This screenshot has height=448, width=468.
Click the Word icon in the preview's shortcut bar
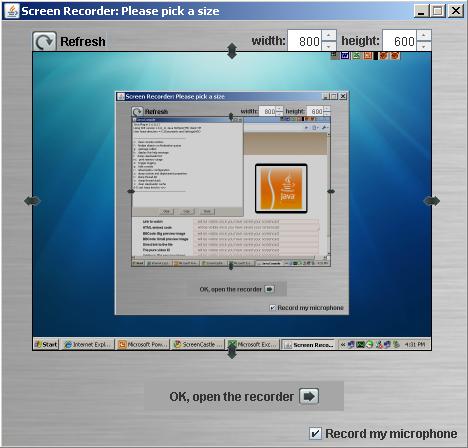pyautogui.click(x=345, y=56)
